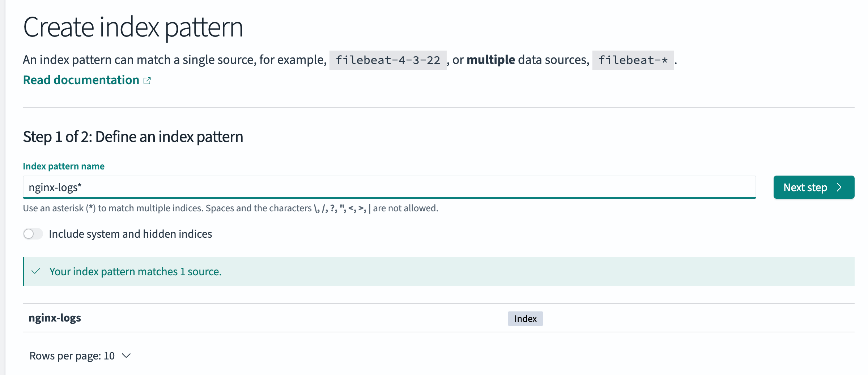Click the 'Step 1 of 2' heading
868x375 pixels.
(x=133, y=137)
